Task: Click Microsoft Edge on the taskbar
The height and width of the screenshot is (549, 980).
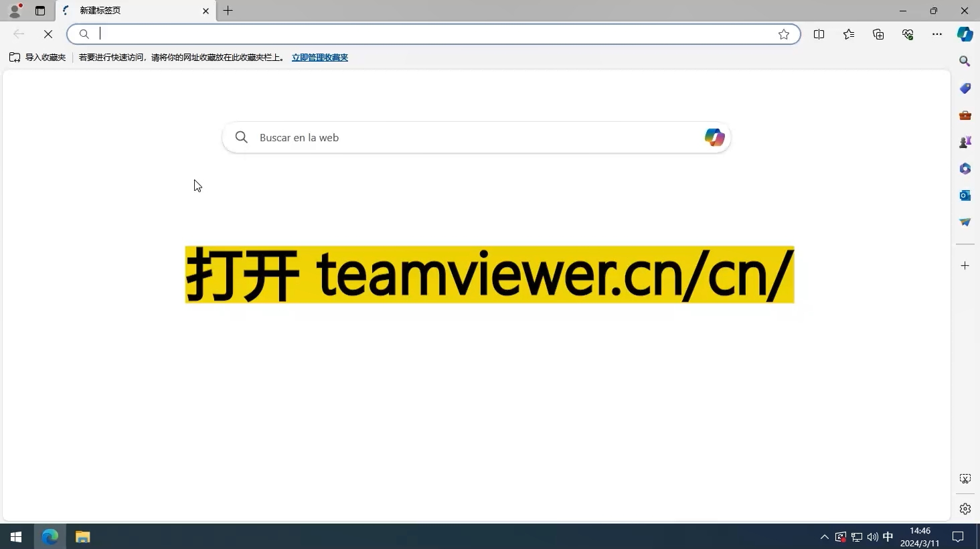Action: click(50, 536)
